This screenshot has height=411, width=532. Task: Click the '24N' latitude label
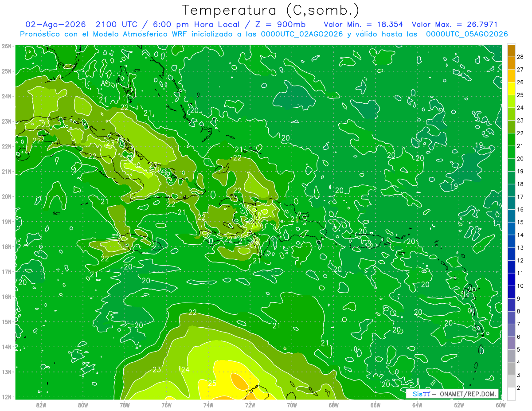(x=7, y=96)
